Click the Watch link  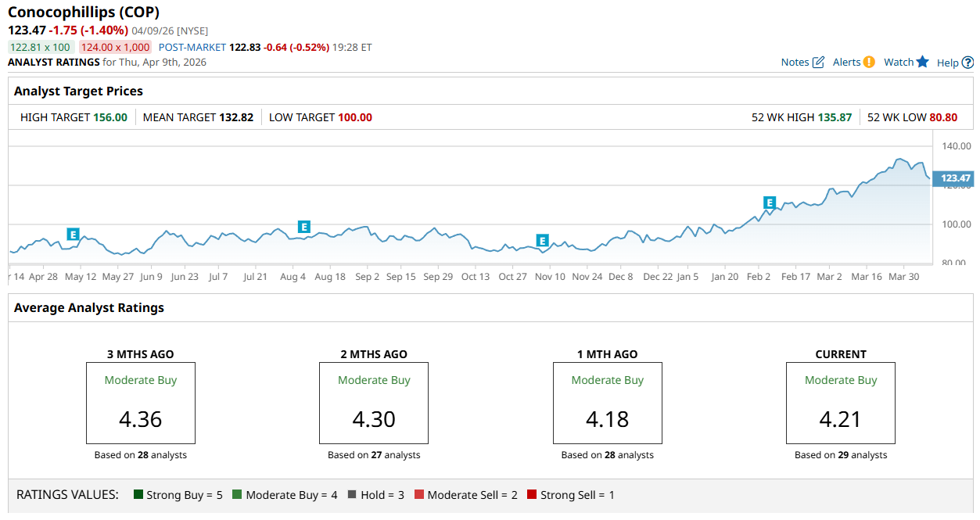[899, 63]
